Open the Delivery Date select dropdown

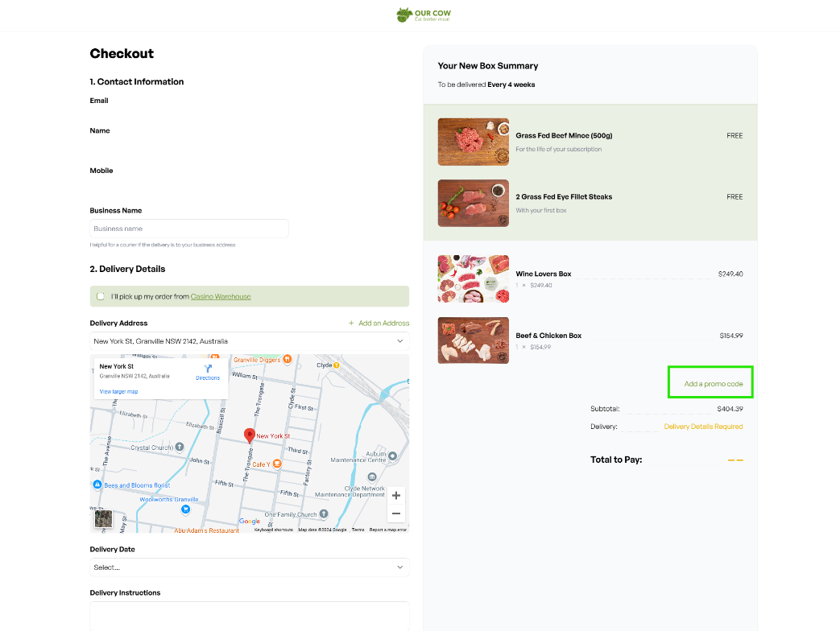250,567
